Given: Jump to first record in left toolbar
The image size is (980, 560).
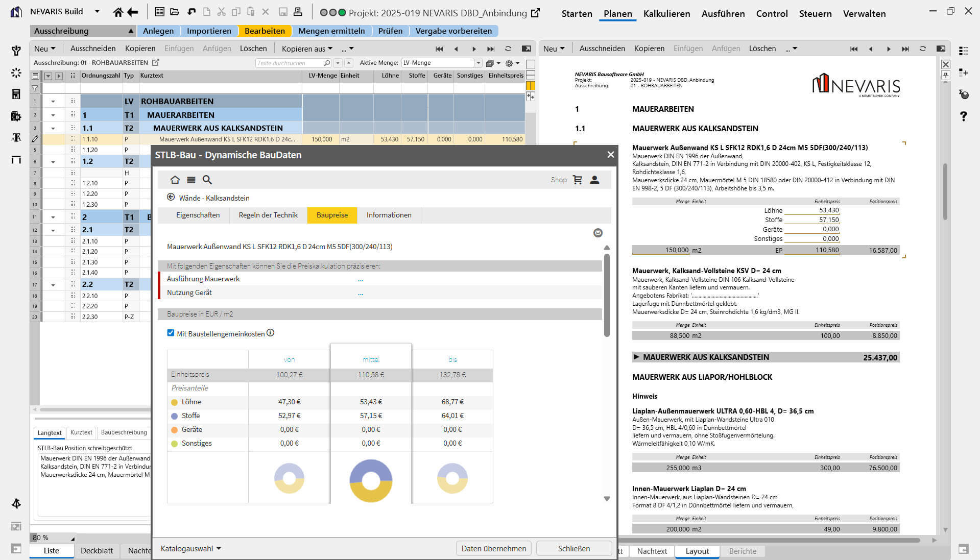Looking at the screenshot, I should (439, 48).
